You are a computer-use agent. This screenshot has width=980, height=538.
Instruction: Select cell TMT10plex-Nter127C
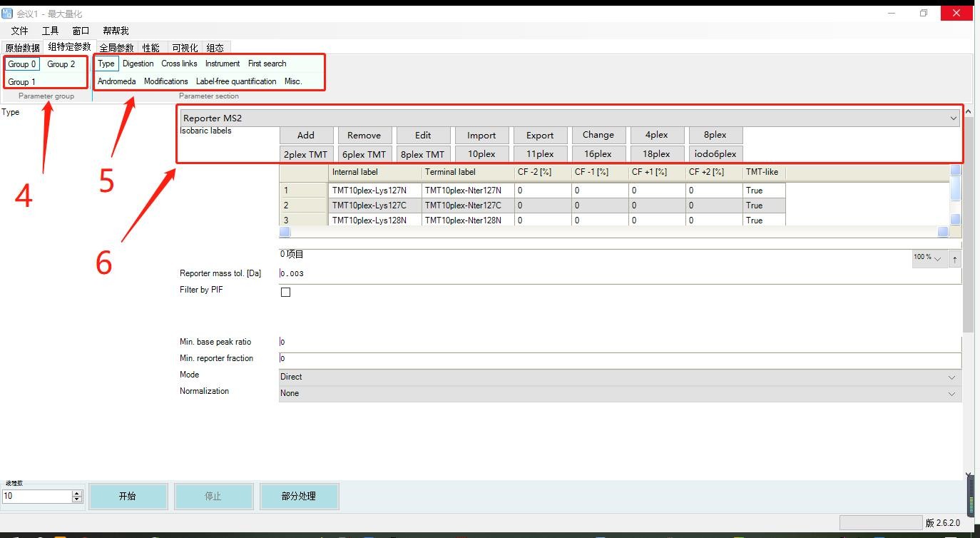(x=468, y=205)
